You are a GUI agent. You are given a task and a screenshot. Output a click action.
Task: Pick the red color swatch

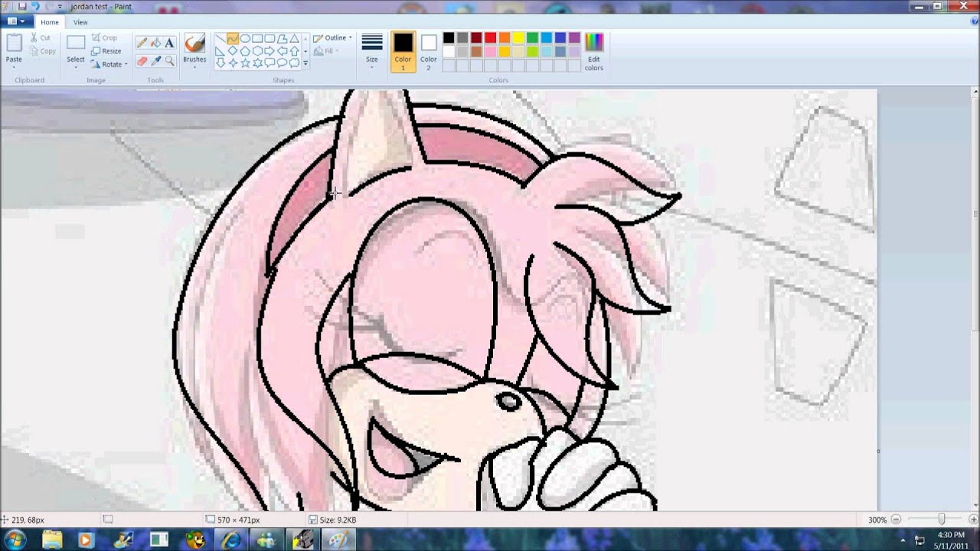point(490,37)
